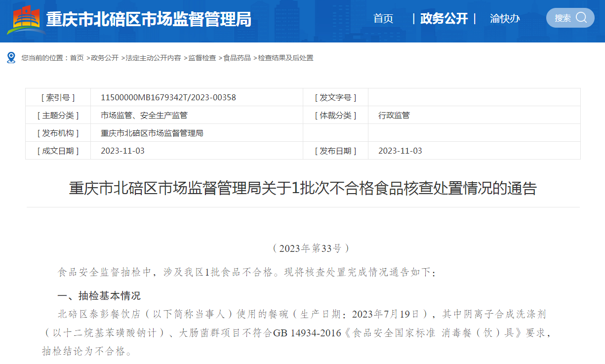
Task: Click the line mentioning 北碚区泰彭餐饮店
Action: (x=302, y=314)
